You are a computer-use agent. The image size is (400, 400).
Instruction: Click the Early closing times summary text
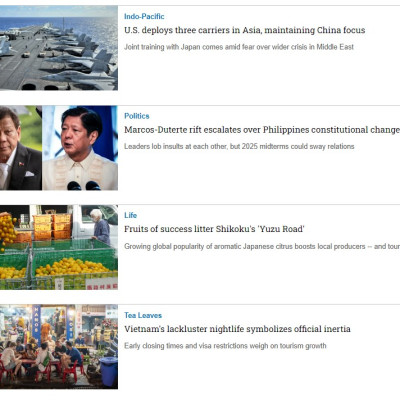tap(225, 346)
